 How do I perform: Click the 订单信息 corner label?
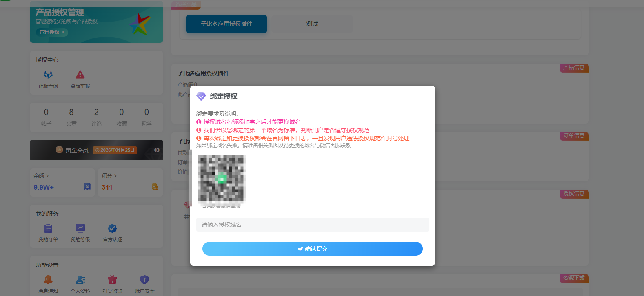[x=574, y=136]
